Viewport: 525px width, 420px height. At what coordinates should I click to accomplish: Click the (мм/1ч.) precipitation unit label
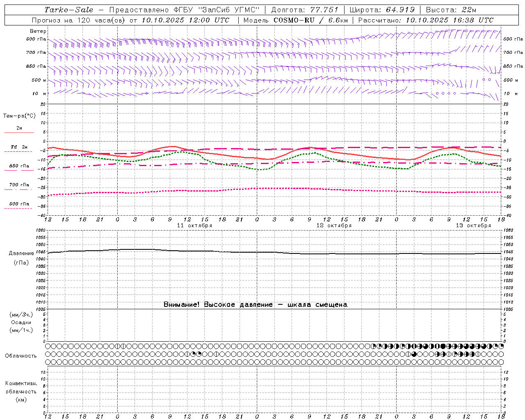(x=21, y=330)
